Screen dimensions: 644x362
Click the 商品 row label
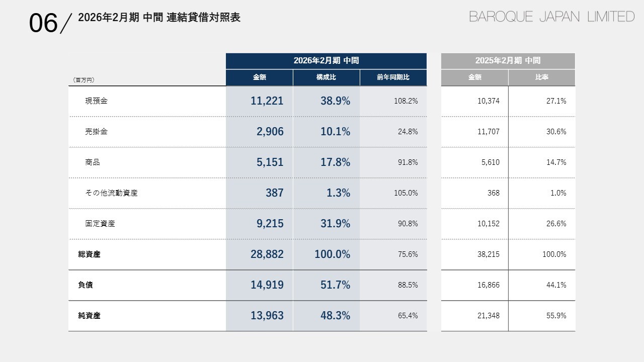93,162
